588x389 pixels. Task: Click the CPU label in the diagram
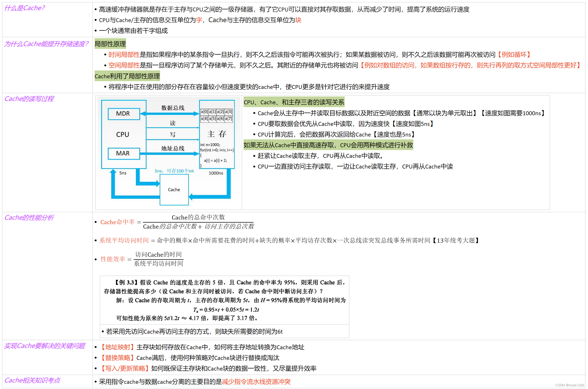122,134
